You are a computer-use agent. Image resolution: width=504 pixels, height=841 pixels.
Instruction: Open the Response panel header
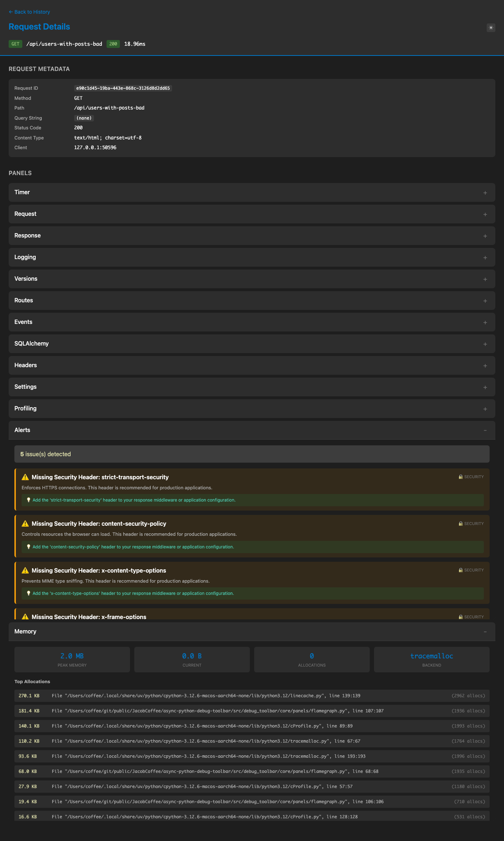pyautogui.click(x=27, y=236)
